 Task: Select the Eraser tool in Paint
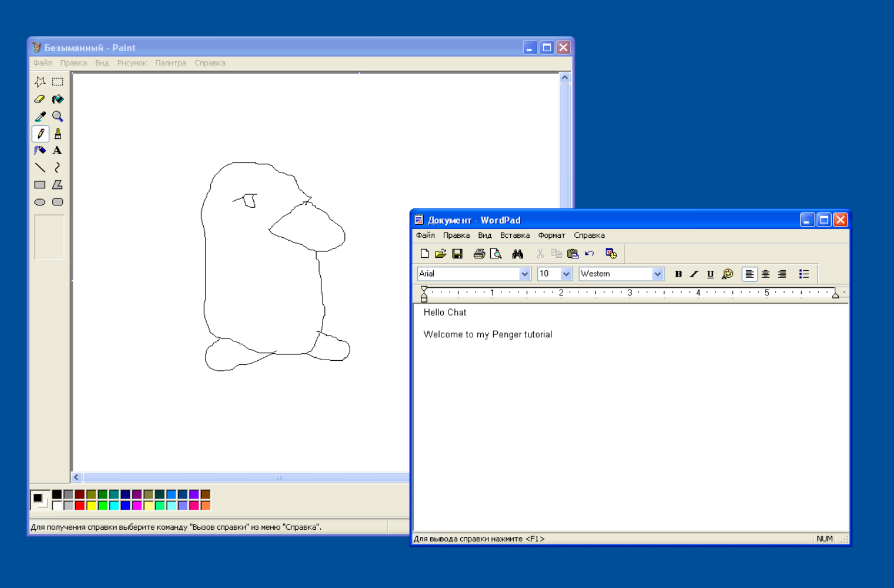tap(40, 99)
